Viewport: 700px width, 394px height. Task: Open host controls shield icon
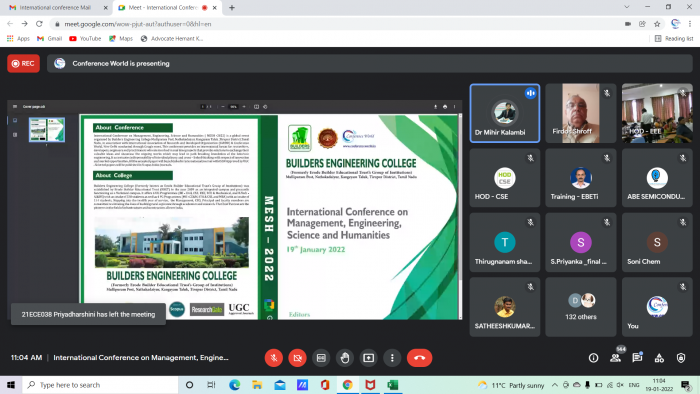pyautogui.click(x=681, y=358)
